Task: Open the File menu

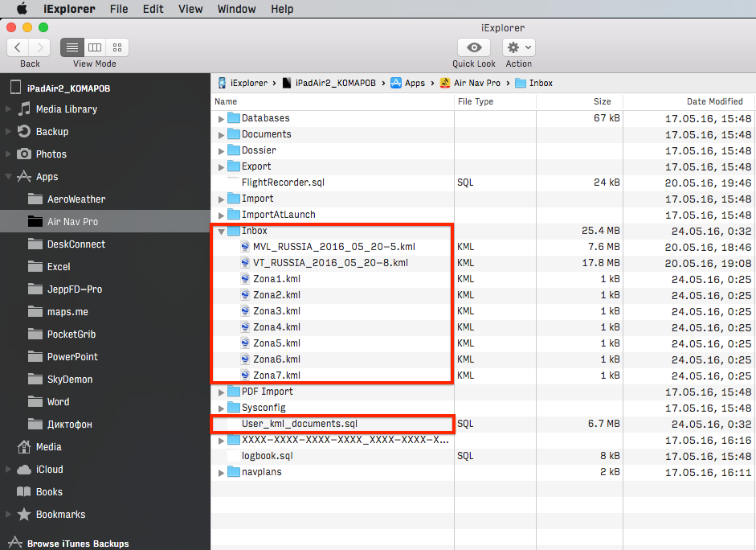Action: (x=119, y=9)
